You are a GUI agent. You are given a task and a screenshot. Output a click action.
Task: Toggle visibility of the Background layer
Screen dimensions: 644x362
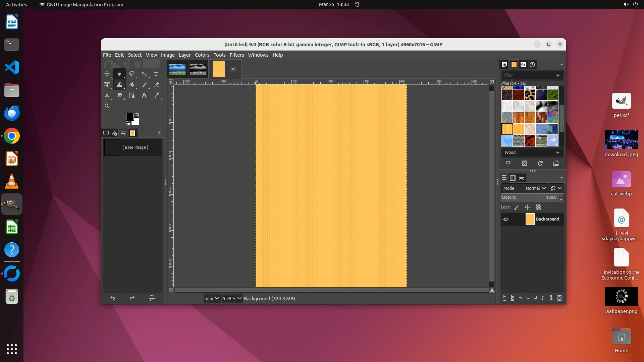coord(506,219)
